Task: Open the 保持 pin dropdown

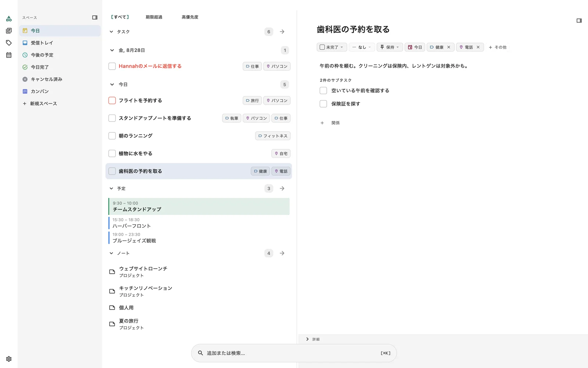Action: [x=390, y=47]
